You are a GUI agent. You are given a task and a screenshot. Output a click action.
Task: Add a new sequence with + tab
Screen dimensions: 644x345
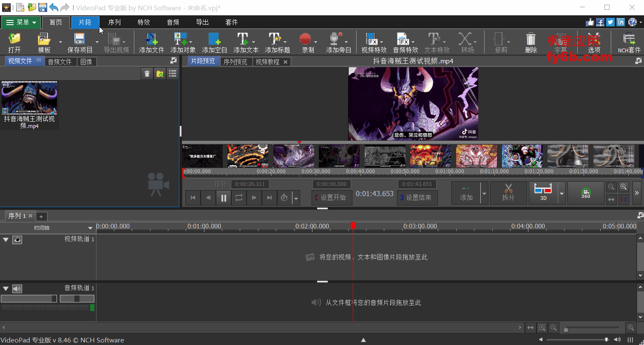coord(41,216)
